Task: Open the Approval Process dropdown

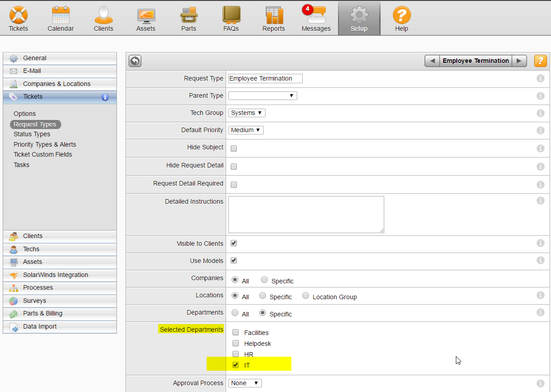Action: click(245, 383)
